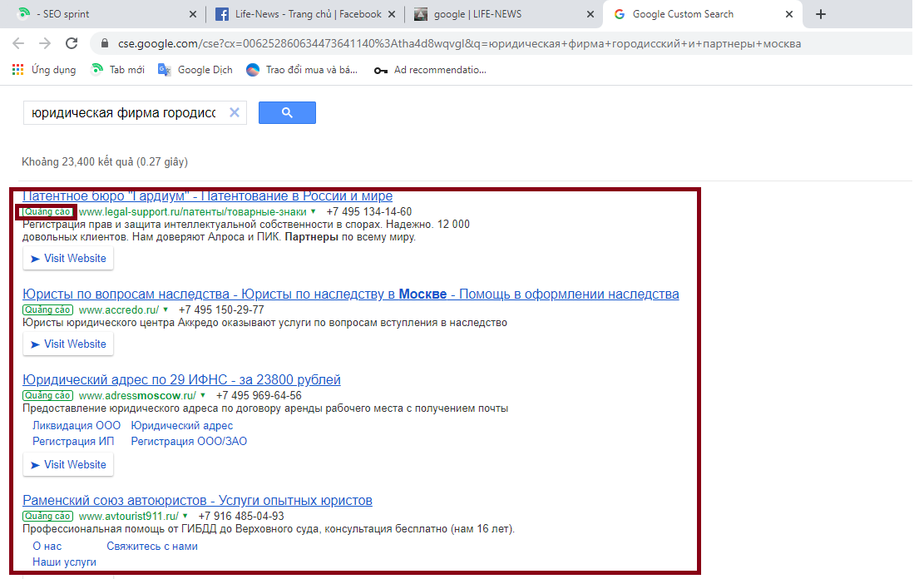Open the www.adressmoscow.ru link
Screen dimensions: 924x579
click(x=137, y=396)
